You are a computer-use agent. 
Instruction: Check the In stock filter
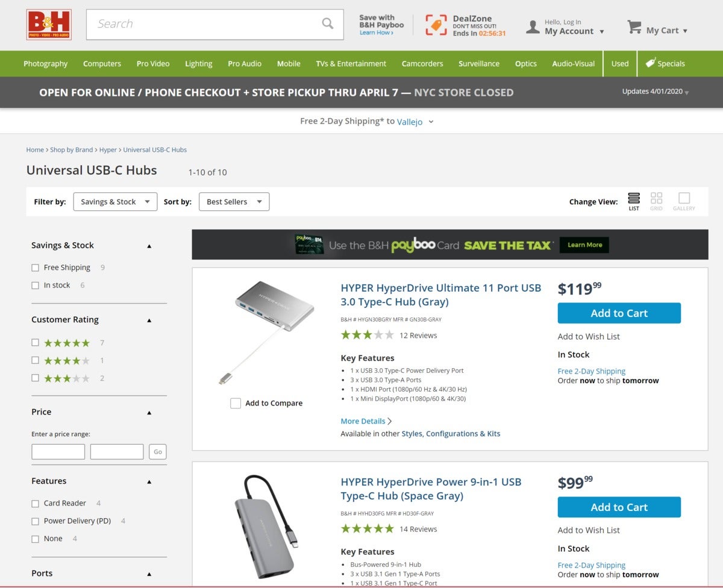[x=35, y=286]
